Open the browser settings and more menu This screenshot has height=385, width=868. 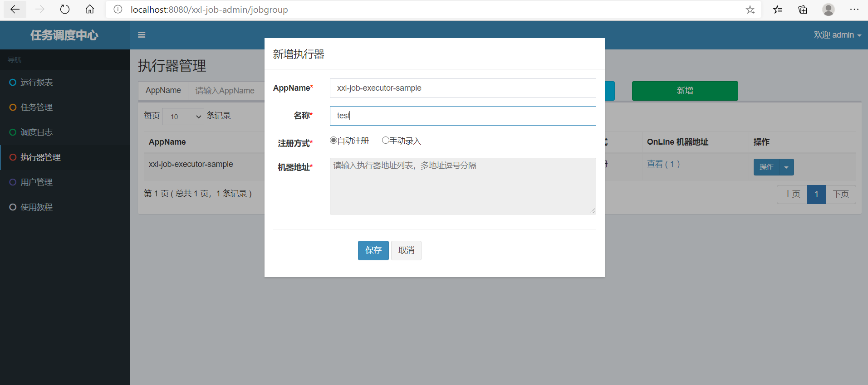tap(854, 10)
